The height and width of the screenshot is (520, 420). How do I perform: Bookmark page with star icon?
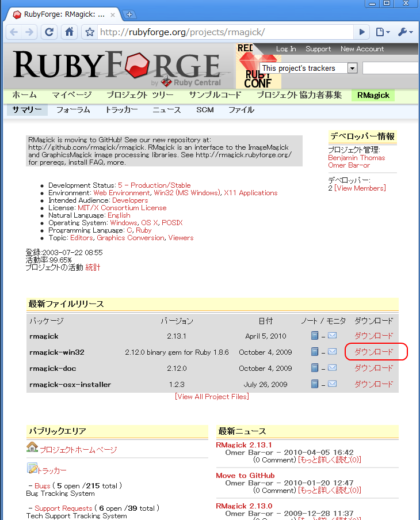click(x=90, y=32)
